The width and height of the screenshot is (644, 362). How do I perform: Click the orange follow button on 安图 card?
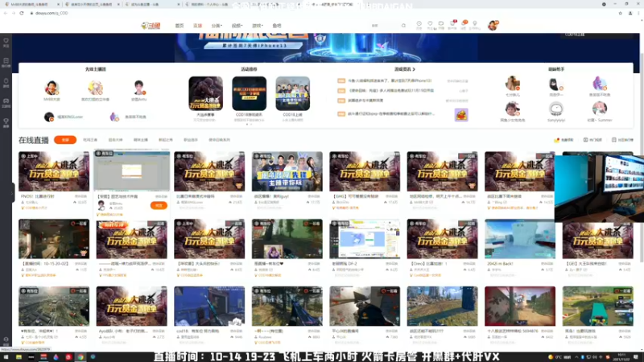point(159,205)
